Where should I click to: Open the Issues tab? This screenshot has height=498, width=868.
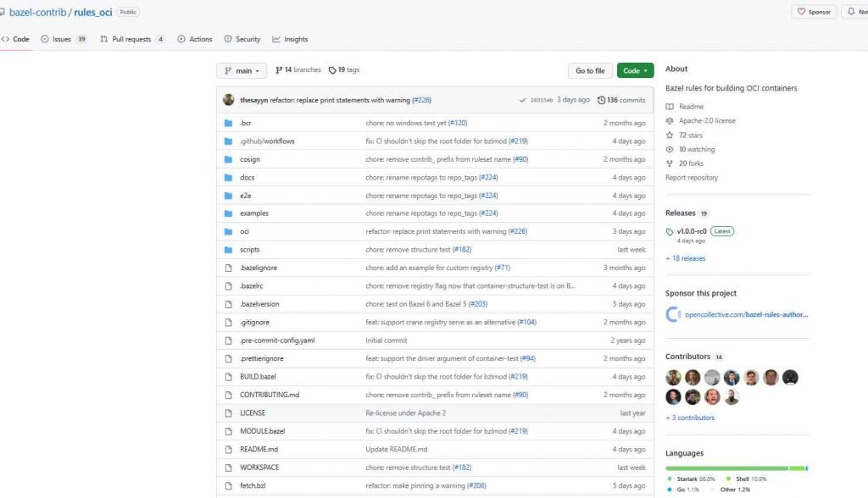[x=63, y=39]
